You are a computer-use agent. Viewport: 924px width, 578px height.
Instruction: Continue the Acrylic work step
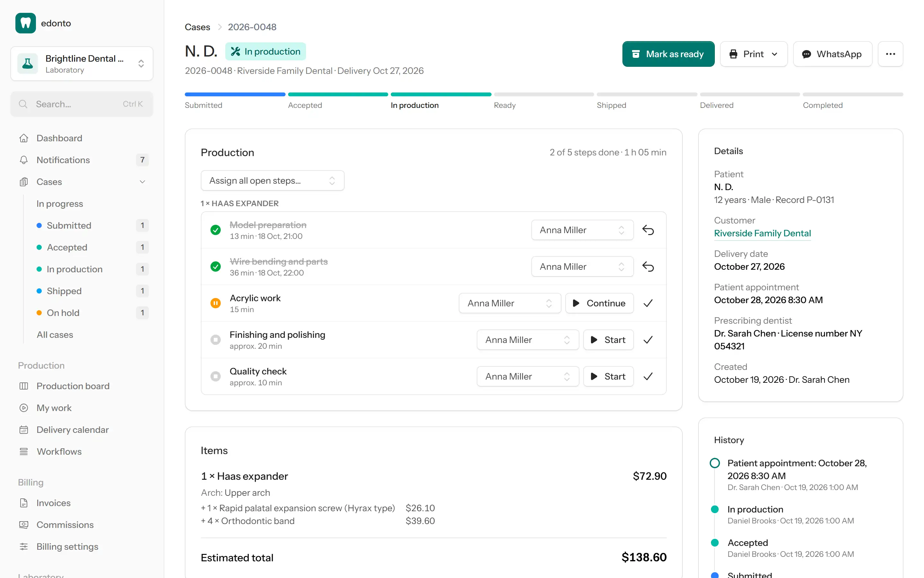pos(599,303)
